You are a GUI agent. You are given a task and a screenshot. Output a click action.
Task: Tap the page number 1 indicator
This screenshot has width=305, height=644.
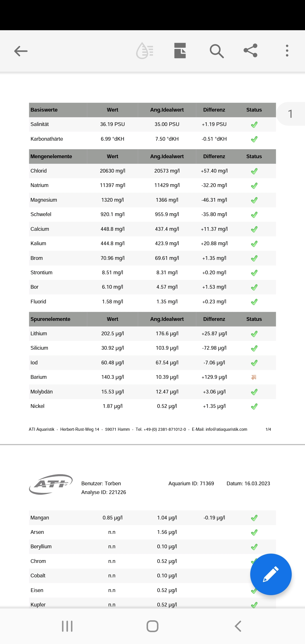[x=290, y=114]
